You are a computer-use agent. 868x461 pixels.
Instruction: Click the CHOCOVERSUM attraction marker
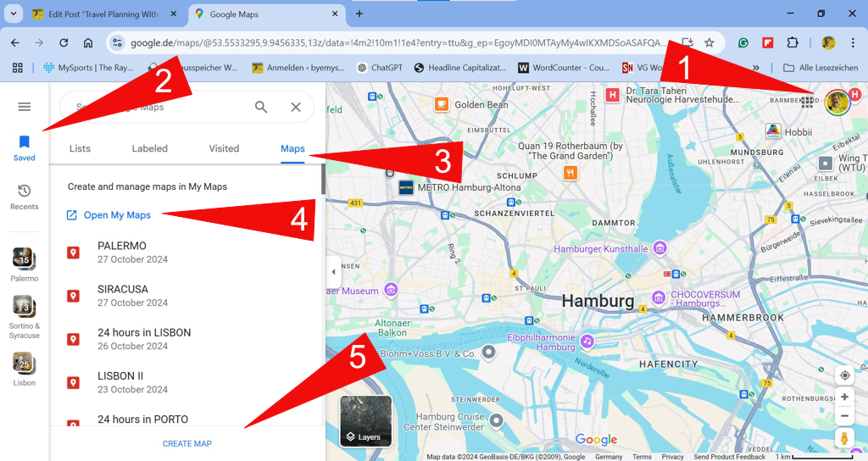tap(659, 297)
